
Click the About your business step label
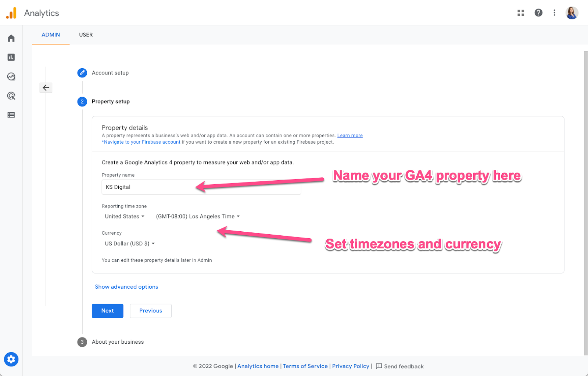click(118, 342)
